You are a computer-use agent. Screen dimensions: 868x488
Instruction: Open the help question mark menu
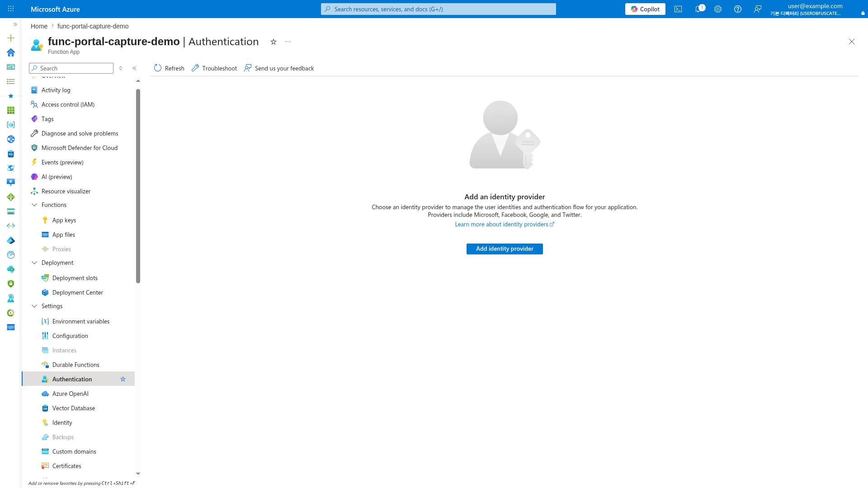pyautogui.click(x=738, y=9)
